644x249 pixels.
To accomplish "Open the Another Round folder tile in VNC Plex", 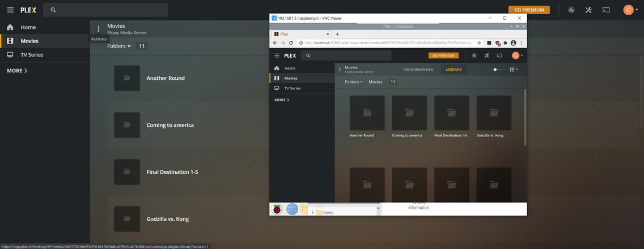I will 367,113.
